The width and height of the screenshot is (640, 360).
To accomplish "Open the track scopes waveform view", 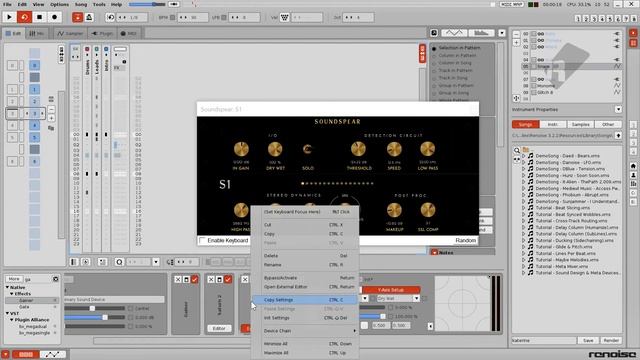I will tap(454, 33).
